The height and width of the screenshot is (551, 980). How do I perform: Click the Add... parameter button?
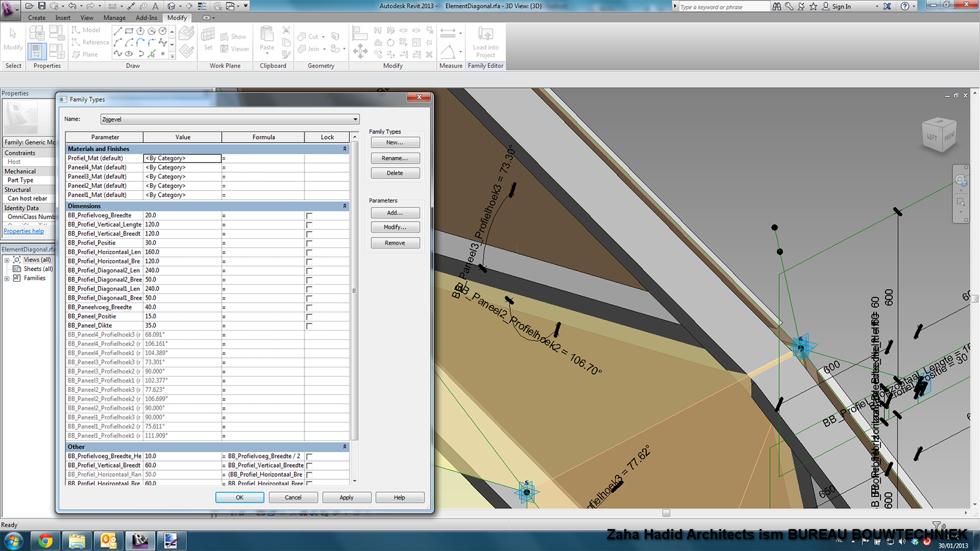(395, 213)
